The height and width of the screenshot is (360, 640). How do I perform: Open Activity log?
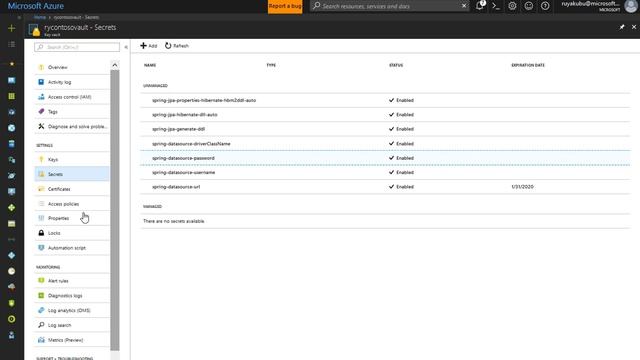(72, 82)
